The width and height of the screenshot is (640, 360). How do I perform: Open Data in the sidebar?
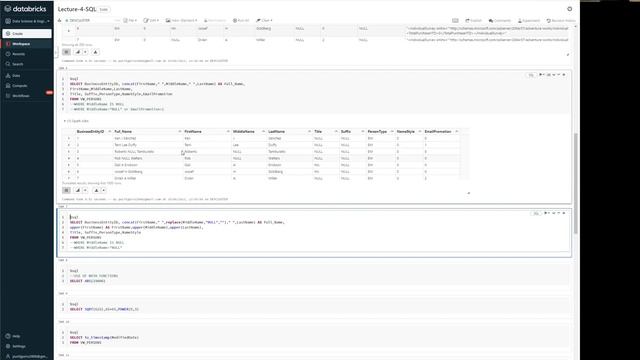click(16, 76)
